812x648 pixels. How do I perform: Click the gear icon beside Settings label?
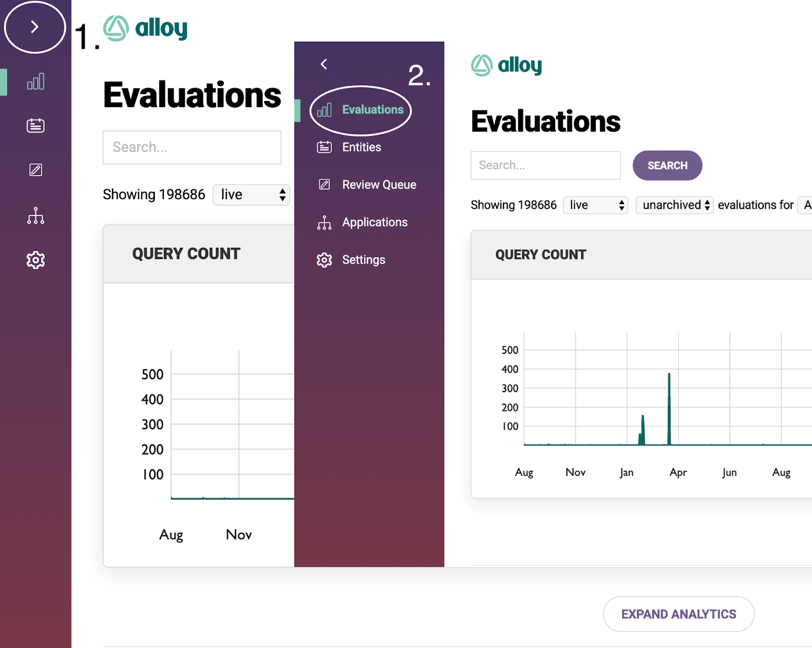(324, 260)
